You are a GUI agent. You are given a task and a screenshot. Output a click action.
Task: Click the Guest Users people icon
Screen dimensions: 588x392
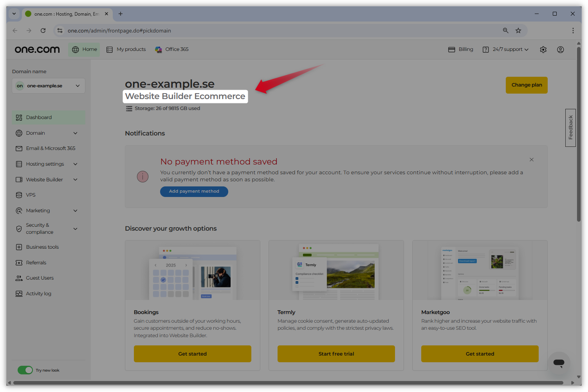coord(19,278)
